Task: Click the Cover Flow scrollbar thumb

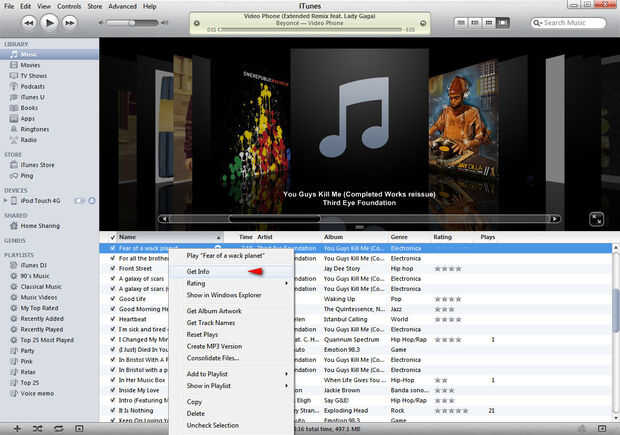Action: click(275, 219)
